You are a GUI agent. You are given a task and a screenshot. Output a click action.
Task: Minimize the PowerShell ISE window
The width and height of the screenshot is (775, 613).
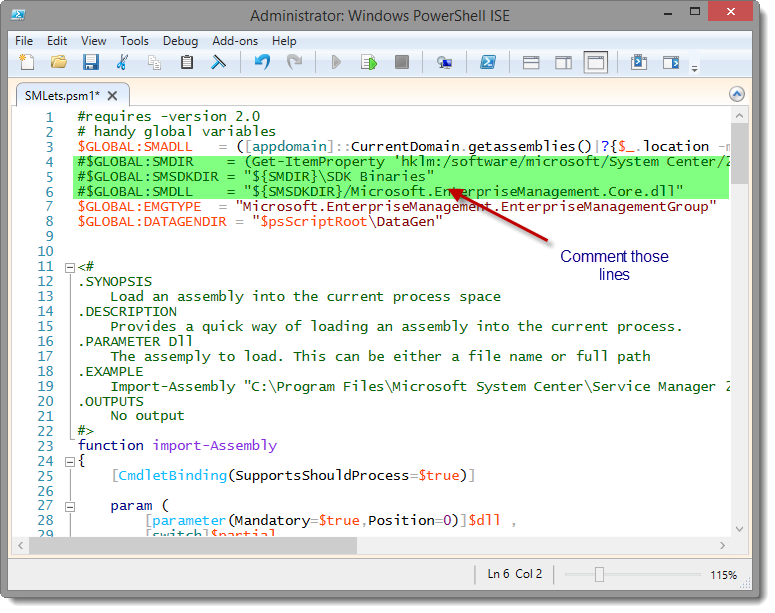(x=668, y=12)
